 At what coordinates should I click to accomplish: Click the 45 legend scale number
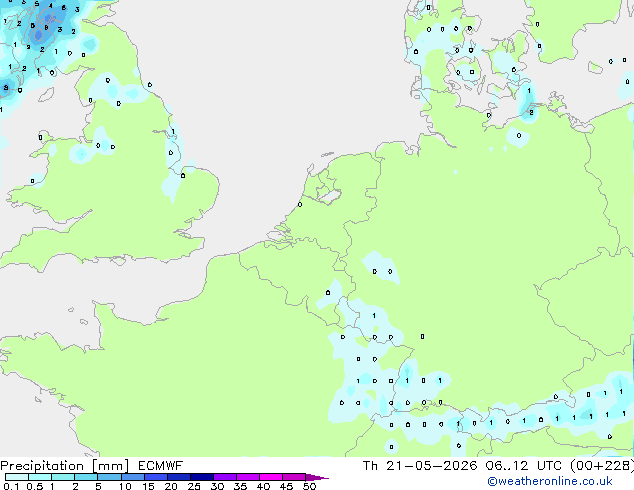286,486
